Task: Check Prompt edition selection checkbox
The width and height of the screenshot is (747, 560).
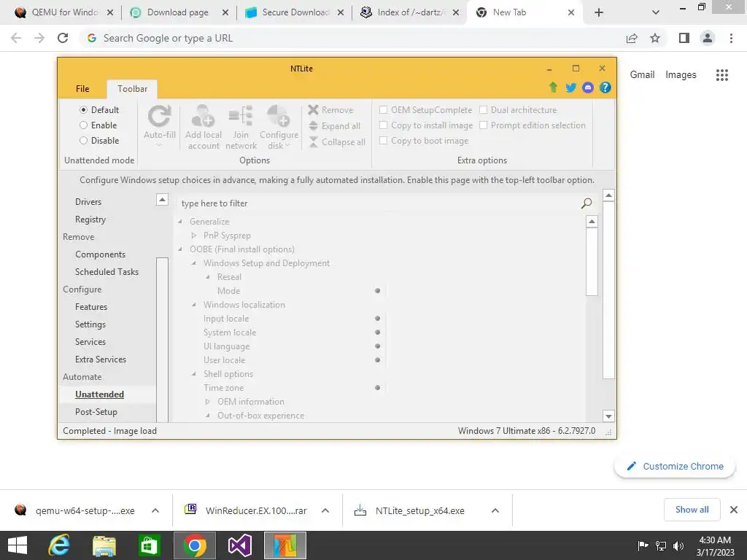Action: click(483, 125)
